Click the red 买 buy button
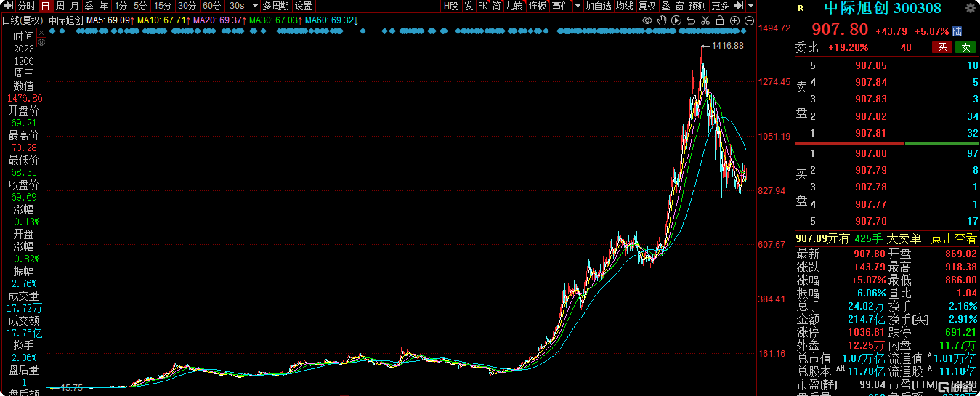The image size is (980, 396). [x=942, y=48]
